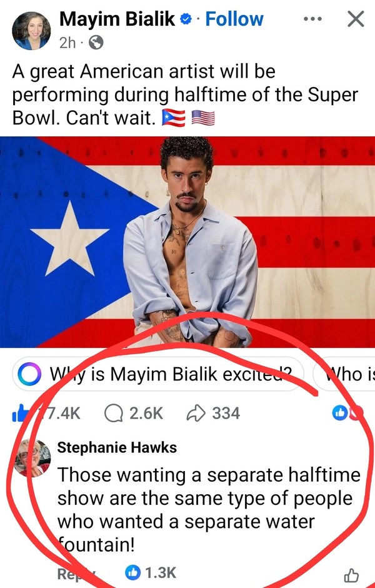View the public audience globe icon
The width and height of the screenshot is (375, 588).
(x=96, y=43)
